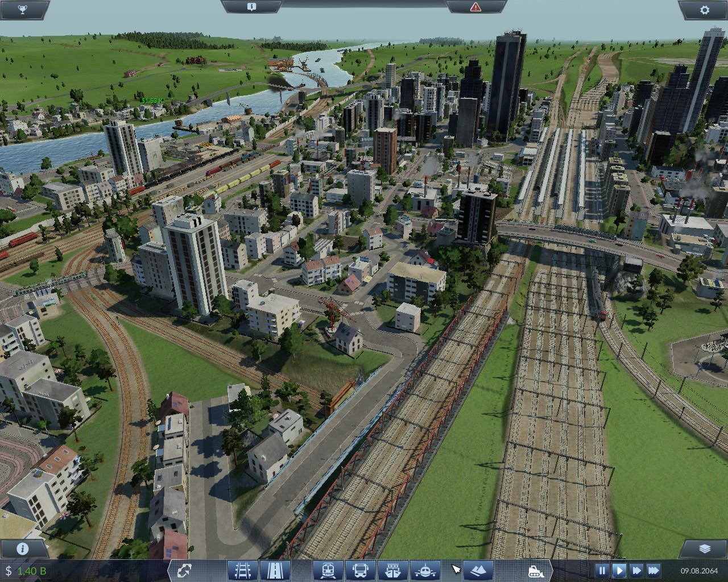Click the green $1,53 K income label
728x582 pixels.
pyautogui.click(x=152, y=100)
